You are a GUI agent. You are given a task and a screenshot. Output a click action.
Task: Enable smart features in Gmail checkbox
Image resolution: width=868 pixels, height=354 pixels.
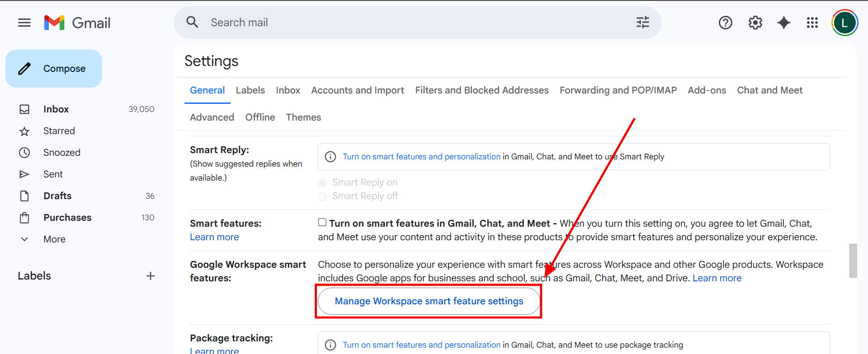[x=322, y=222]
